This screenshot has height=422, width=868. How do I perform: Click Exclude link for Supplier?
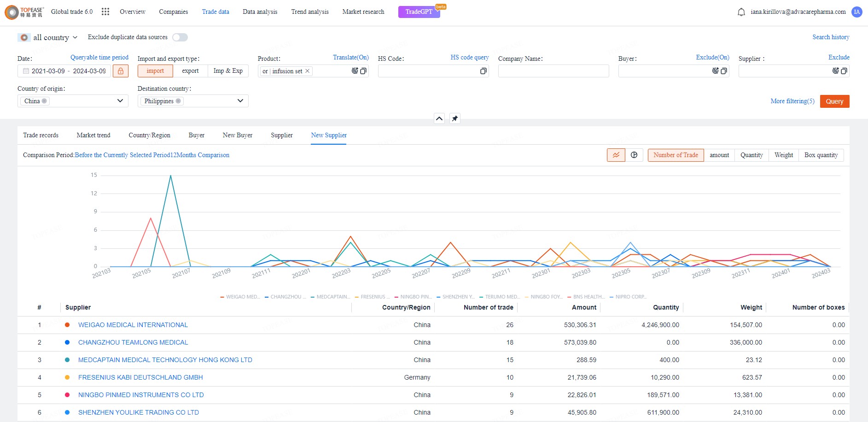click(x=839, y=58)
